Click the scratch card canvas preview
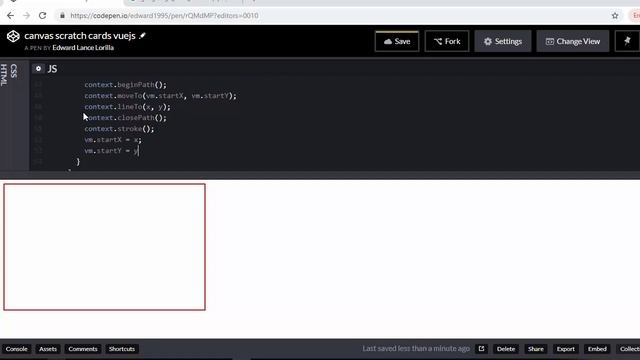This screenshot has height=360, width=640. (x=104, y=247)
